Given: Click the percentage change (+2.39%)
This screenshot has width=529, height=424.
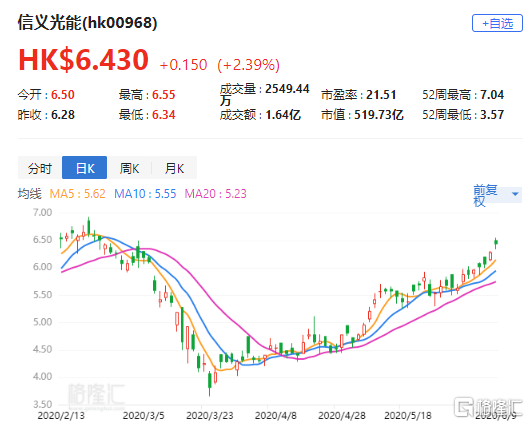Looking at the screenshot, I should (x=249, y=65).
